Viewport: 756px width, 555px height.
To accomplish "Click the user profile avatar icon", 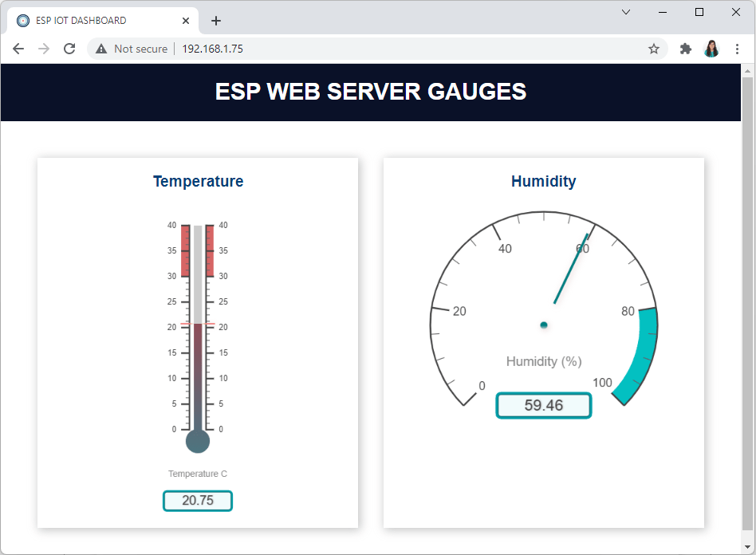I will (711, 49).
